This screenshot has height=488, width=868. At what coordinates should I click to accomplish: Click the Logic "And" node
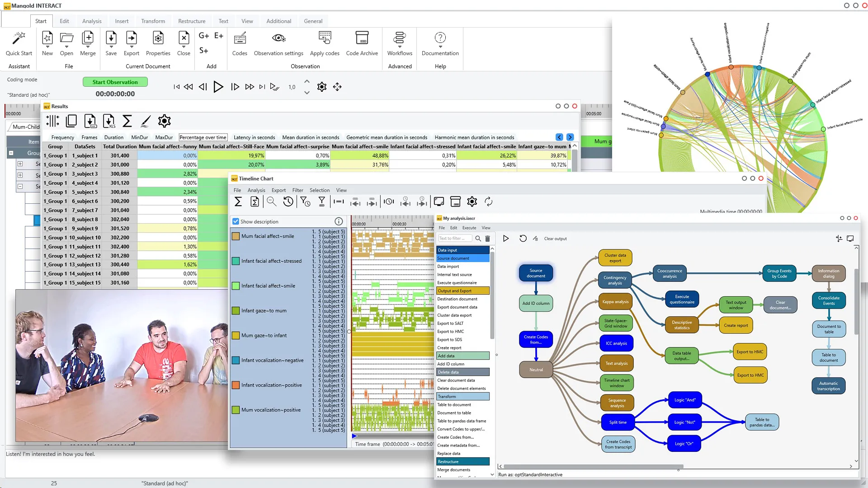pos(684,400)
